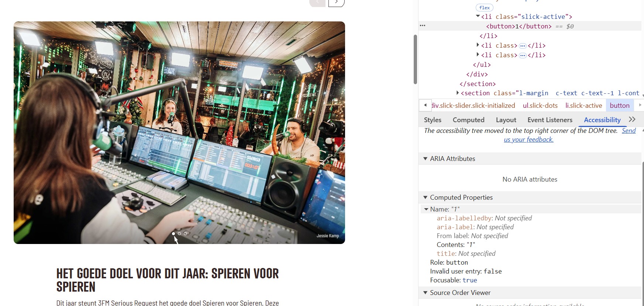Select the third carousel dot
Viewport: 644px width, 306px height.
[185, 234]
